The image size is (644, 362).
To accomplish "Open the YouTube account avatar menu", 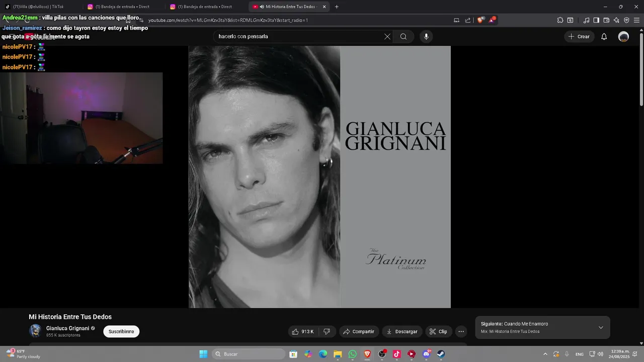I will pyautogui.click(x=623, y=37).
